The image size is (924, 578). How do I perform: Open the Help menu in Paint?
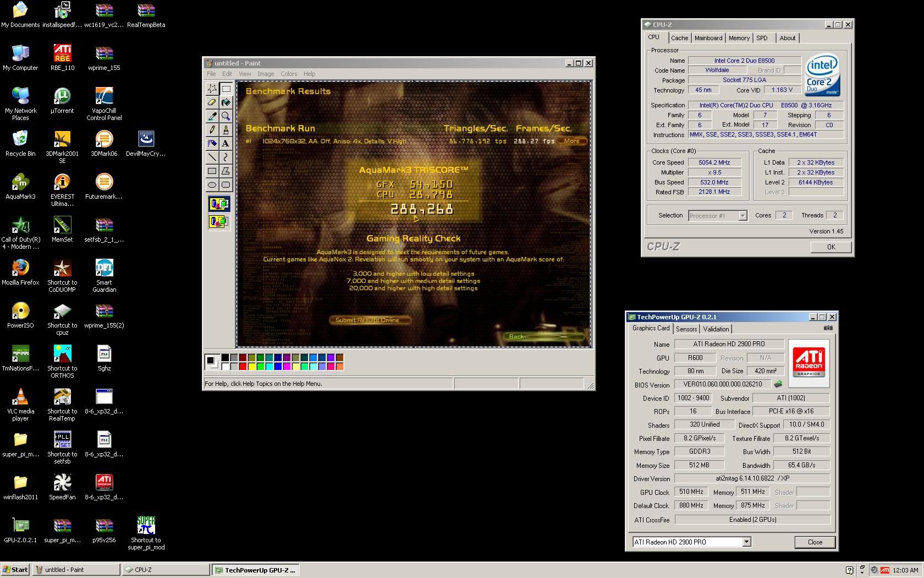point(310,74)
